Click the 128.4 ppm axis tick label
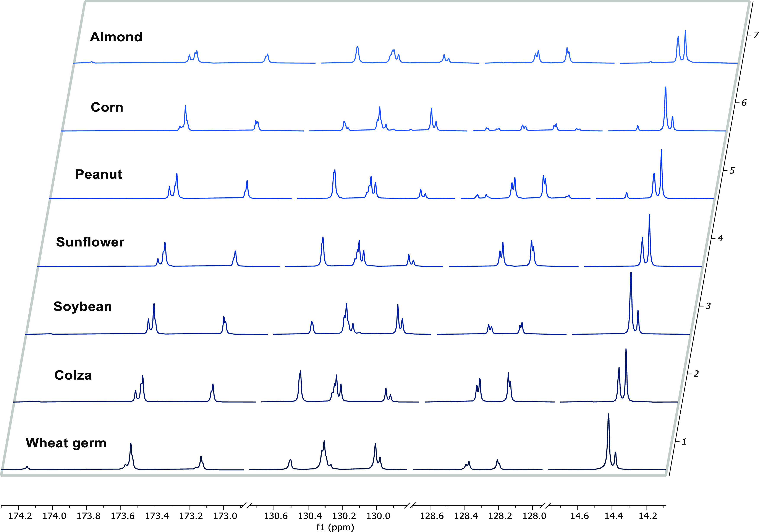Screen dimensions: 759x532 tap(466, 516)
